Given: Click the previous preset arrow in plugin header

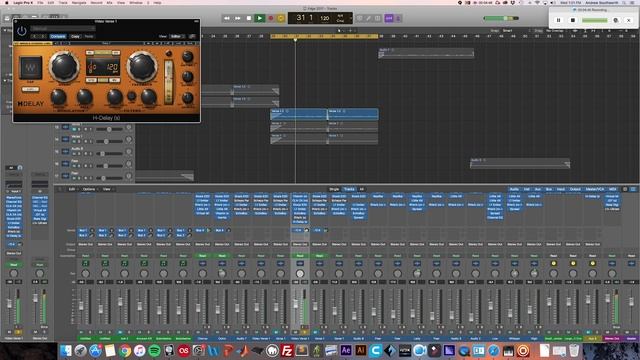Looking at the screenshot, I should coord(34,36).
